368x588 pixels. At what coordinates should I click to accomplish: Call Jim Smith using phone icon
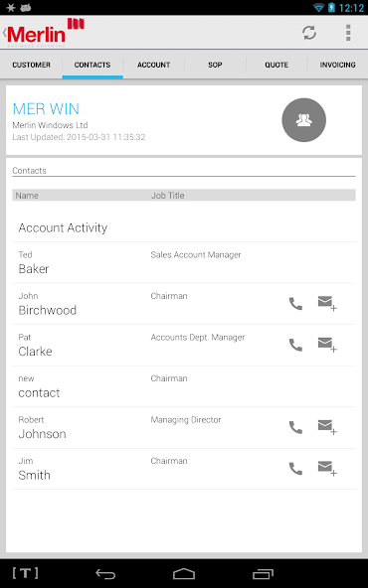pos(295,469)
